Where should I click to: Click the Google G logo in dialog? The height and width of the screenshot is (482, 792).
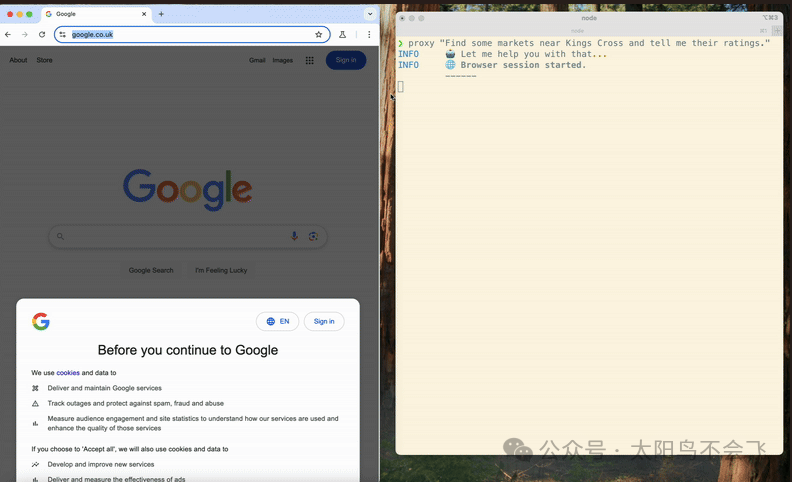click(x=41, y=321)
